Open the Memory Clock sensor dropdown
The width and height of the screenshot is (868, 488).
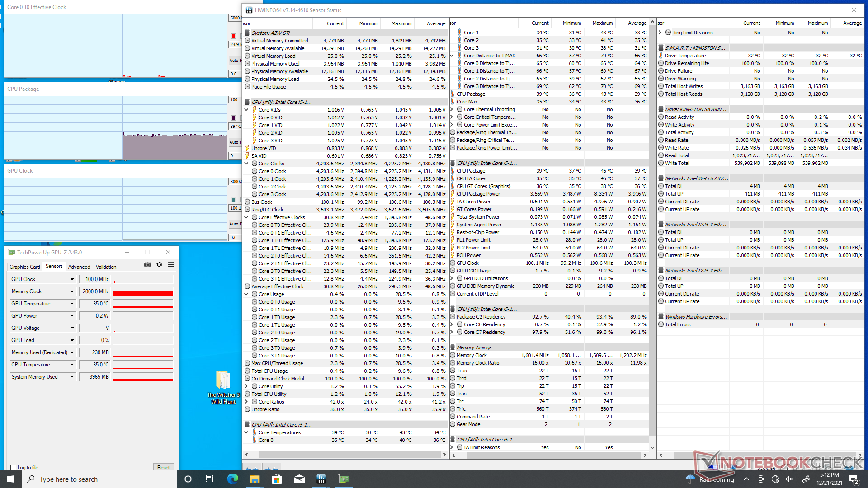click(72, 291)
